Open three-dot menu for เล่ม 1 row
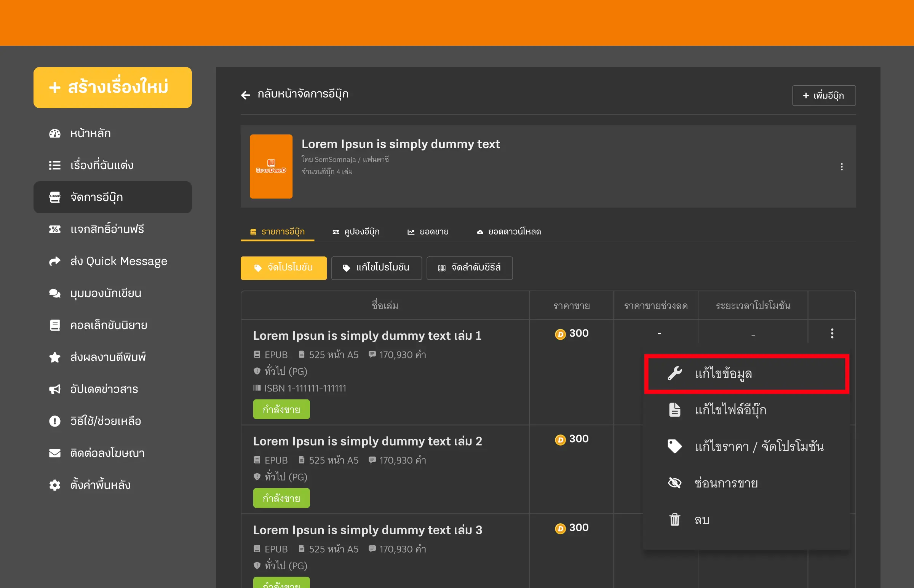 [832, 333]
